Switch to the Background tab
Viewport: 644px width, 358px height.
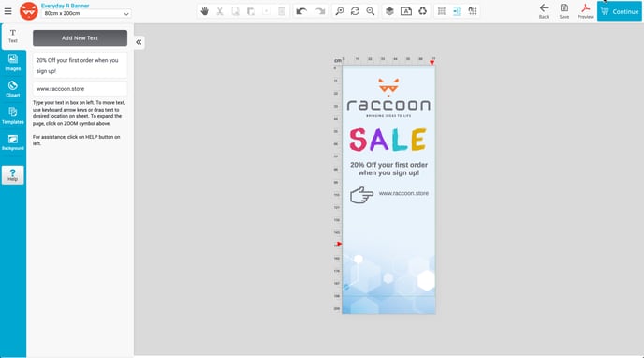point(13,142)
